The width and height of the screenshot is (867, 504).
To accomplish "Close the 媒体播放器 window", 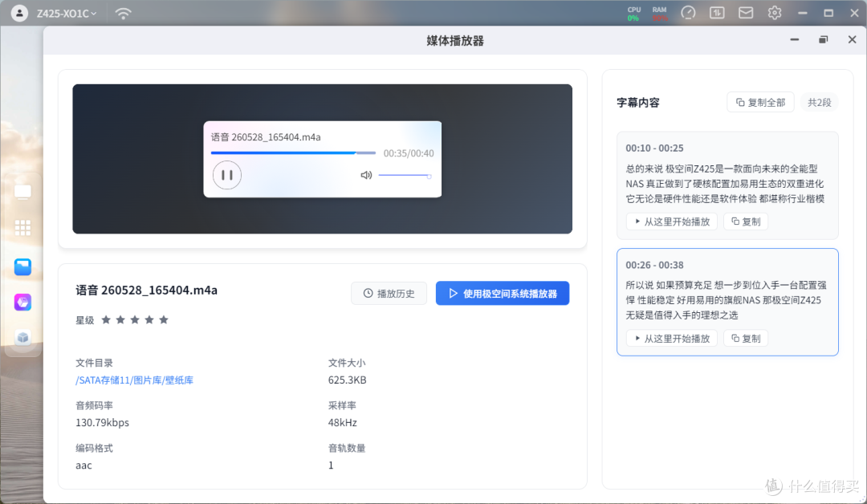I will point(852,40).
